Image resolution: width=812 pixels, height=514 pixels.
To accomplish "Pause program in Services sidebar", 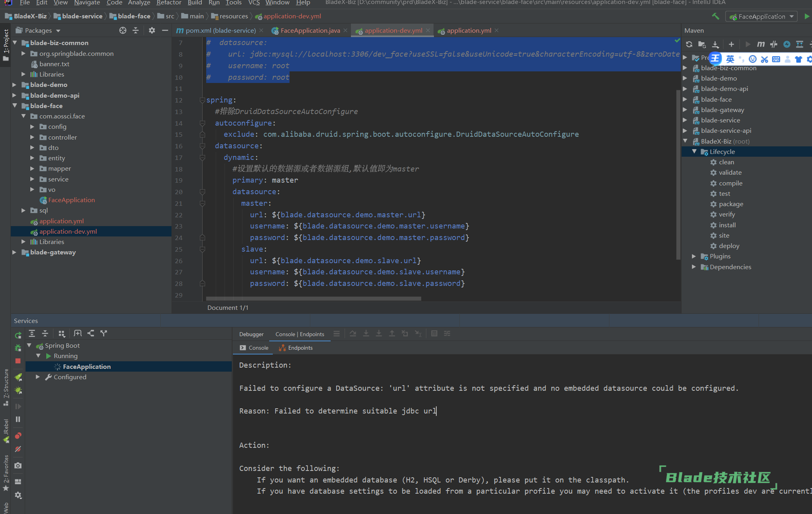I will click(18, 419).
